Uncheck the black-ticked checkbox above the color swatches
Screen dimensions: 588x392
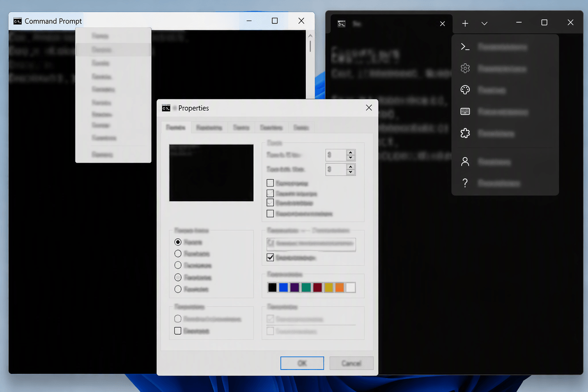[x=270, y=257]
